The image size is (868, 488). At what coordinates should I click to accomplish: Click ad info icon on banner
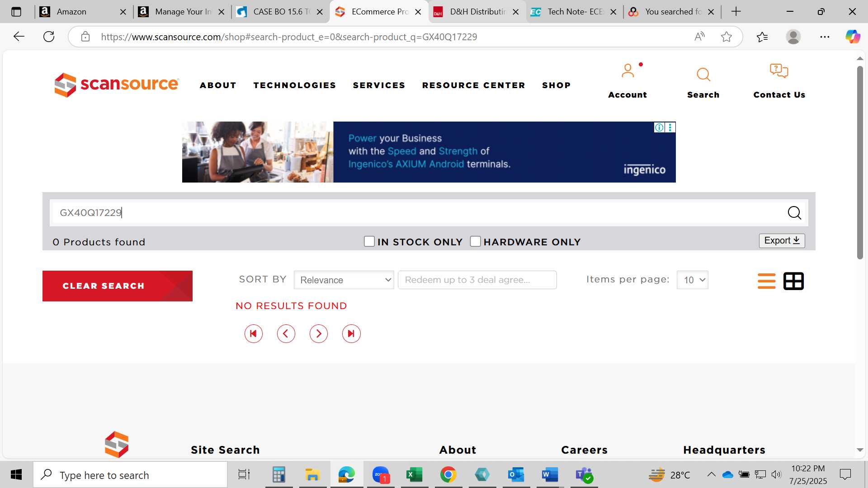[x=659, y=127]
